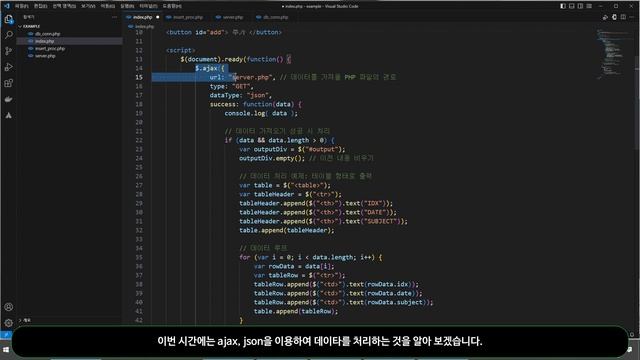Toggle the secondary side bar visibility
The height and width of the screenshot is (360, 640).
tap(580, 6)
